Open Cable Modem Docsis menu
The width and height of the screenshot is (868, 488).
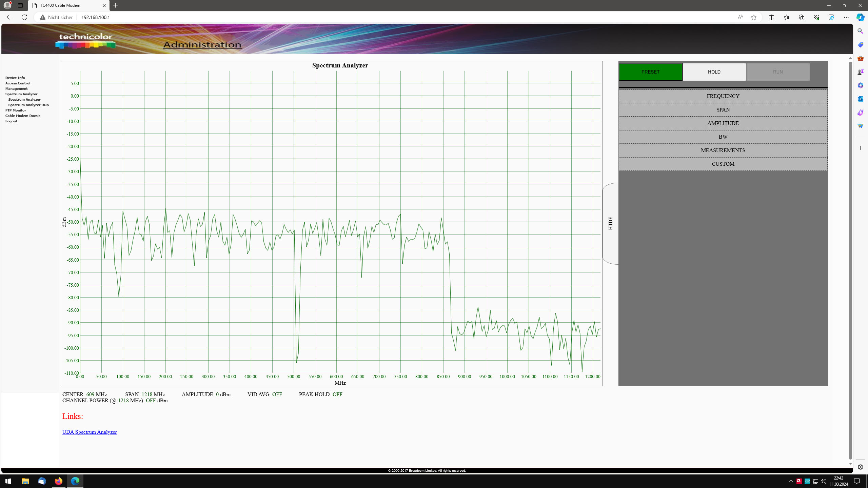point(23,116)
